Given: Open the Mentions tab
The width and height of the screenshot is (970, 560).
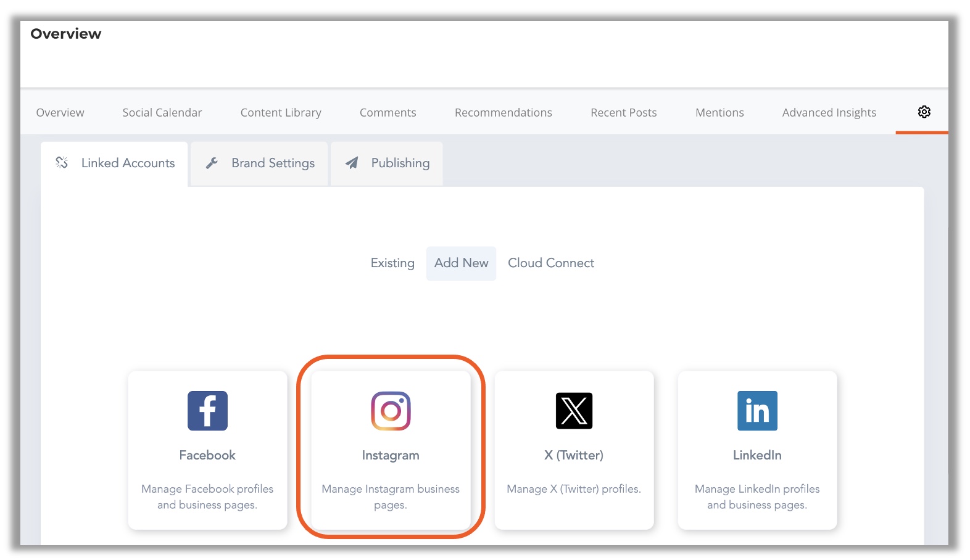Looking at the screenshot, I should (x=719, y=112).
